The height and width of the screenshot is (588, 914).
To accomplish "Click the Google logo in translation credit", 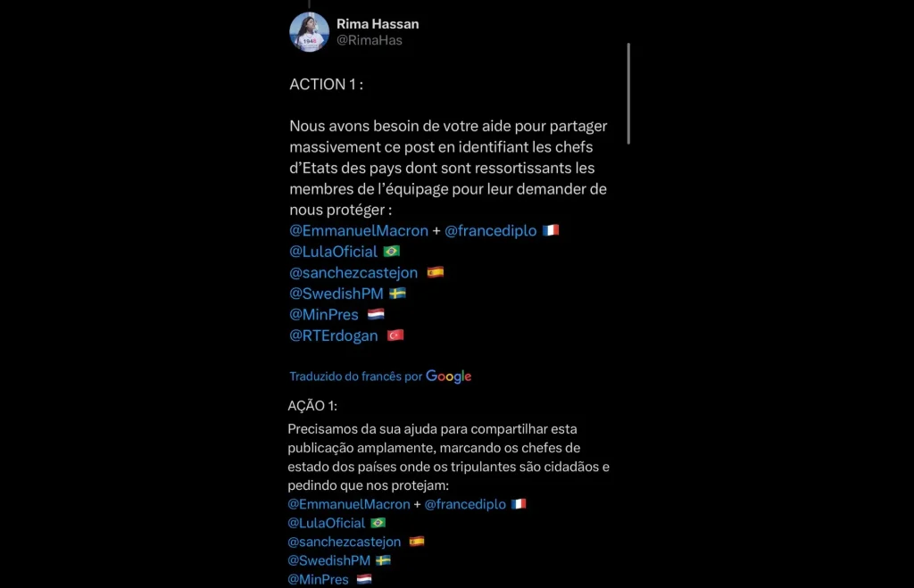I will [x=448, y=377].
